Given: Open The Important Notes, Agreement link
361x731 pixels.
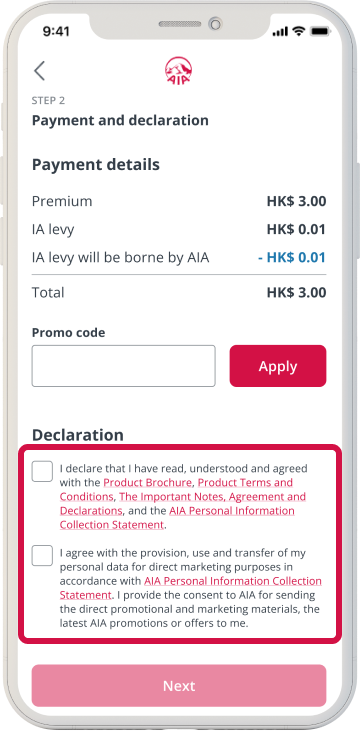Looking at the screenshot, I should click(183, 503).
